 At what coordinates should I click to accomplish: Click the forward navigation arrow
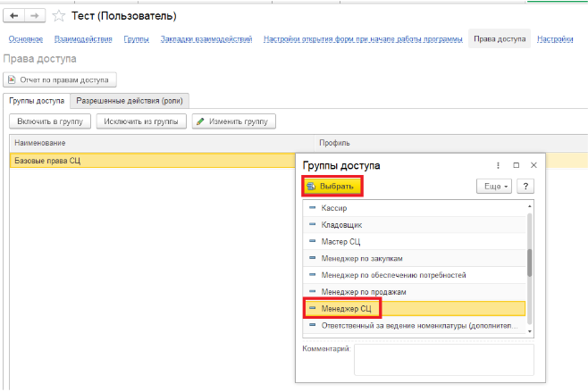pyautogui.click(x=36, y=15)
